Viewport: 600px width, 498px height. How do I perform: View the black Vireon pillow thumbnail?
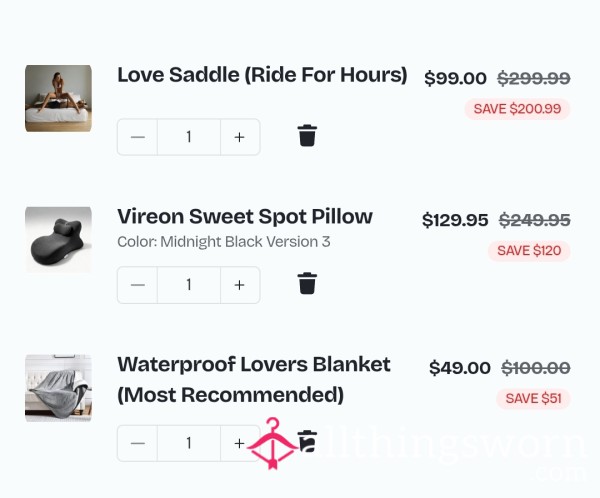[x=58, y=240]
